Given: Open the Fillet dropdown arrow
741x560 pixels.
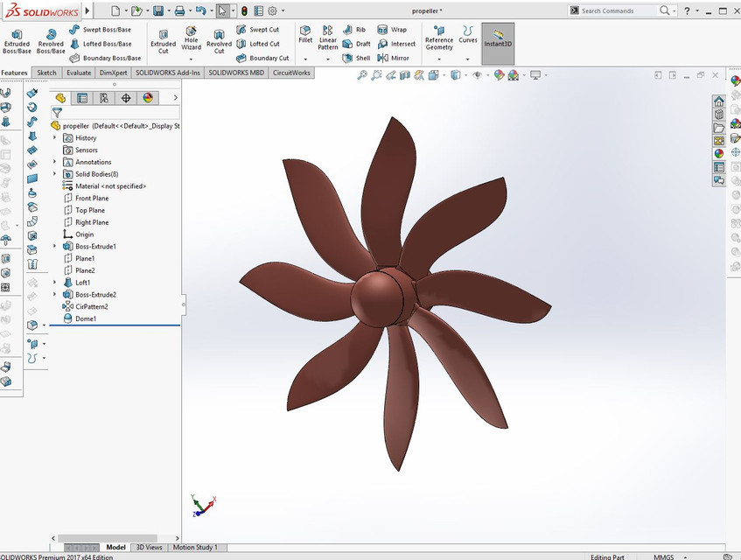Looking at the screenshot, I should (305, 59).
